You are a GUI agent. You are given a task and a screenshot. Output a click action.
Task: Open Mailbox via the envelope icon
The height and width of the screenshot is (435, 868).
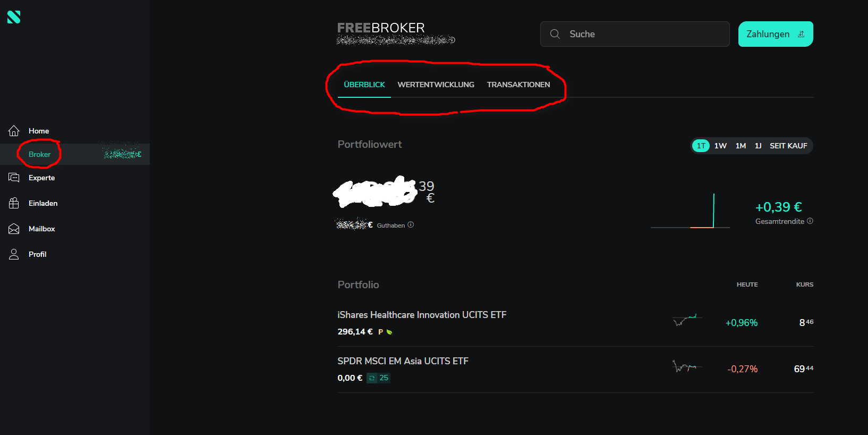[14, 229]
